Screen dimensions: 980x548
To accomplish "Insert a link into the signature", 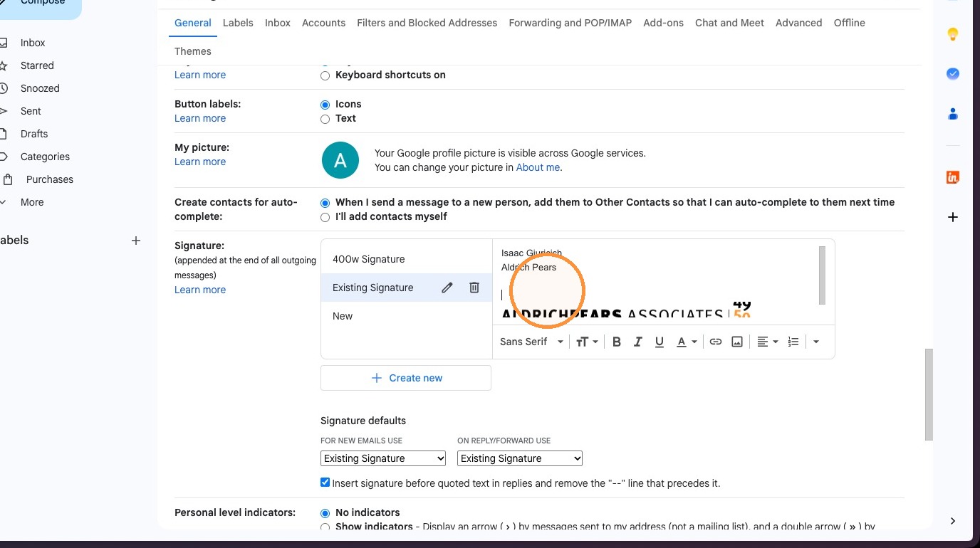I will [716, 342].
